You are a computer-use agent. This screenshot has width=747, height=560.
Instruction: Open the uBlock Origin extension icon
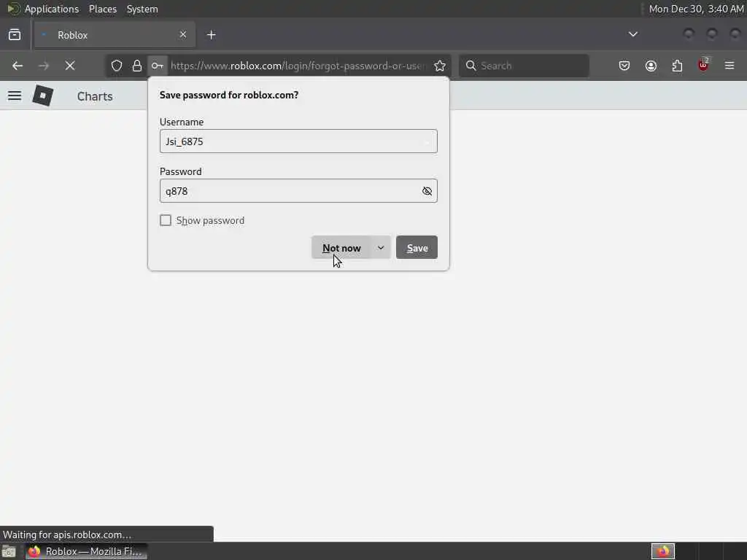[x=704, y=65]
